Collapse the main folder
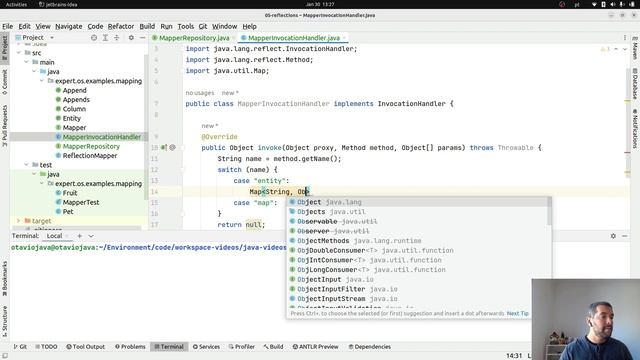The image size is (640, 360). coord(26,62)
